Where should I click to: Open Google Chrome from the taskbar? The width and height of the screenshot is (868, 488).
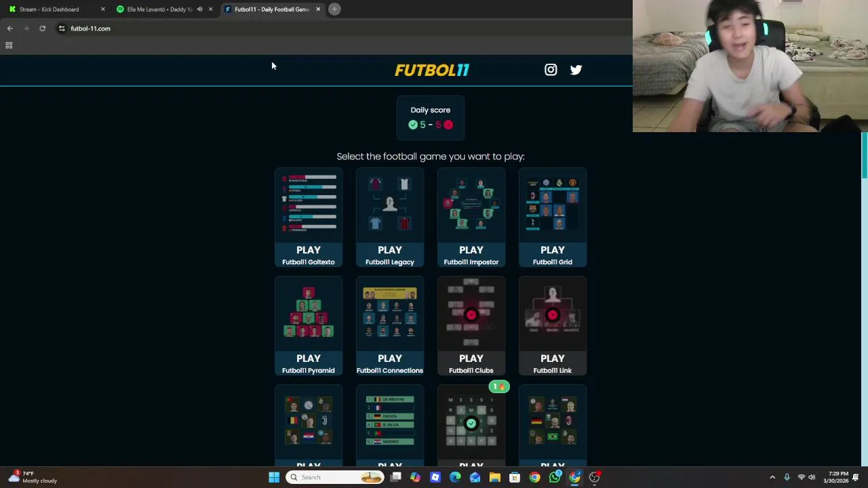[535, 477]
